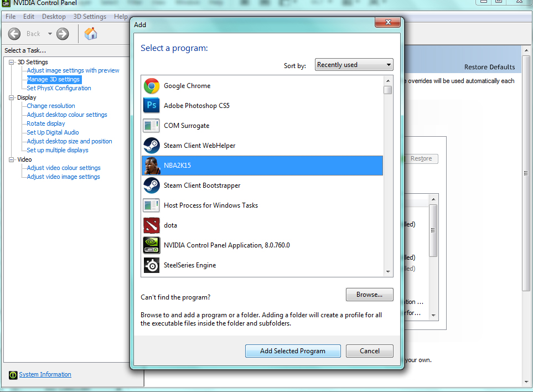Click the SteelSeries Engine icon
Screen dimensions: 533x392
152,265
